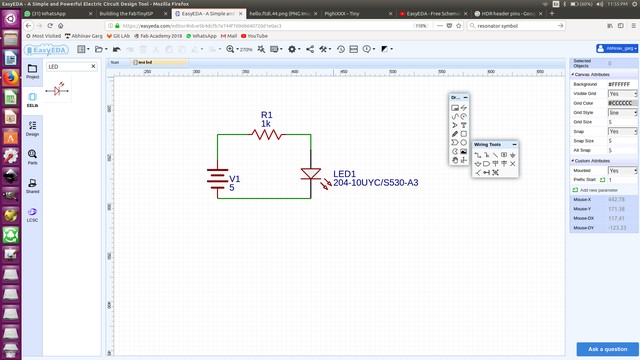This screenshot has width=640, height=360.
Task: Open the document grid icon dropdown in toolbar
Action: 83,49
